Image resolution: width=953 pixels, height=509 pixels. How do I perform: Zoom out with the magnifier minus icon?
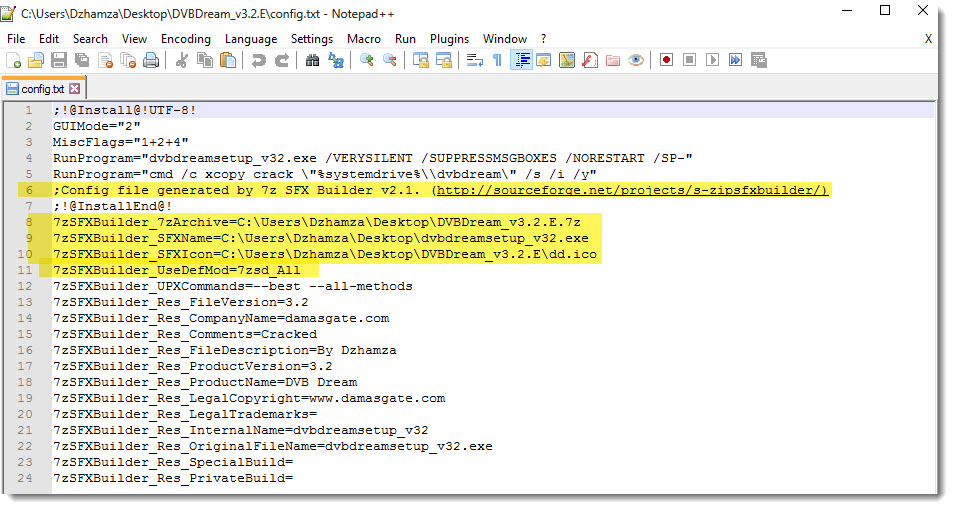(390, 60)
